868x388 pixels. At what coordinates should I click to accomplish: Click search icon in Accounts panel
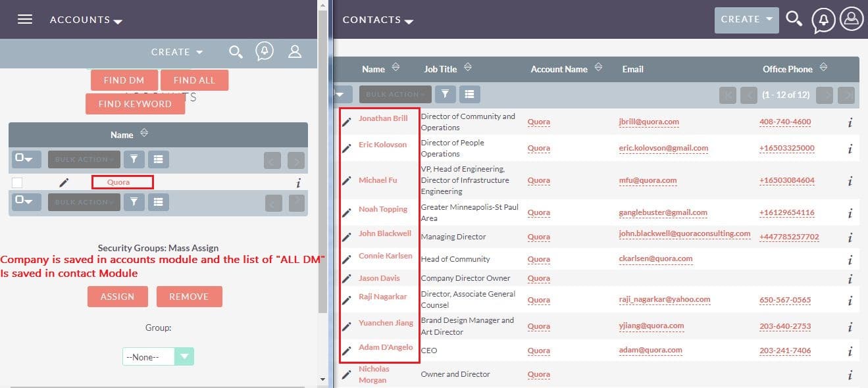click(236, 52)
